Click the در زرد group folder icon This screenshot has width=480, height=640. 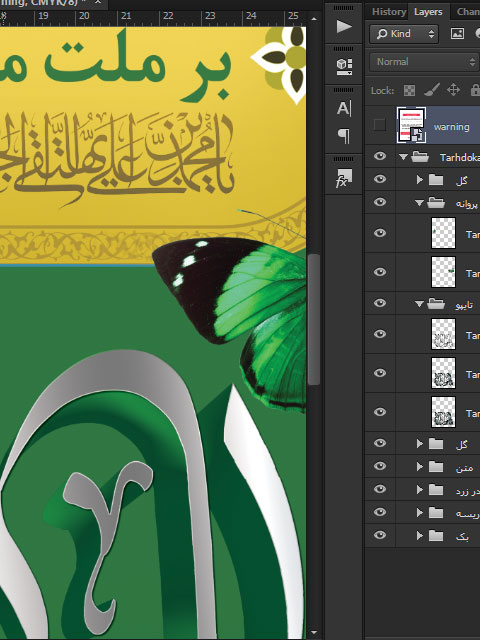436,489
